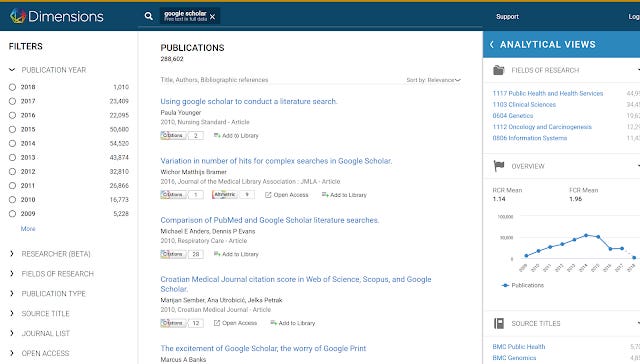The height and width of the screenshot is (364, 640).
Task: Click Citations badge for Paula Younger article
Action: point(182,135)
